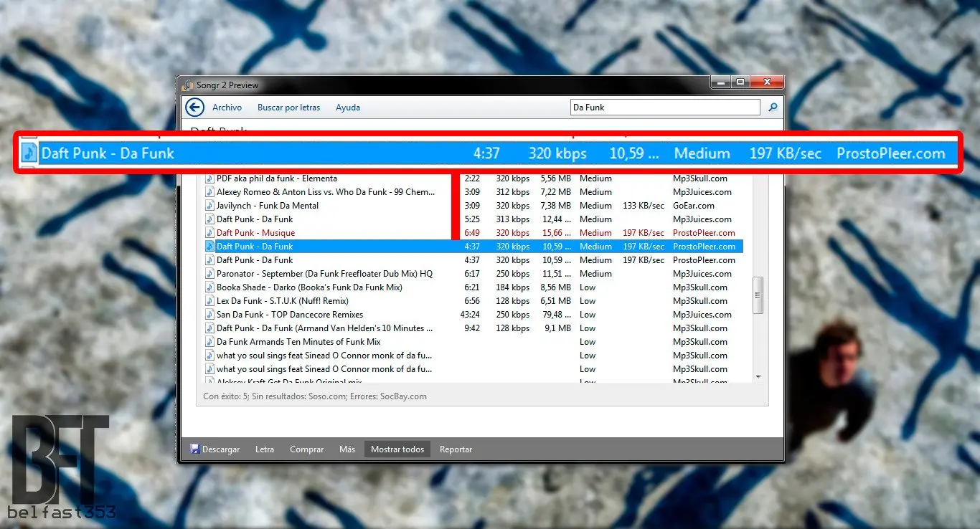This screenshot has width=980, height=529.
Task: Click the 312 kbps bitrate value
Action: coord(513,192)
